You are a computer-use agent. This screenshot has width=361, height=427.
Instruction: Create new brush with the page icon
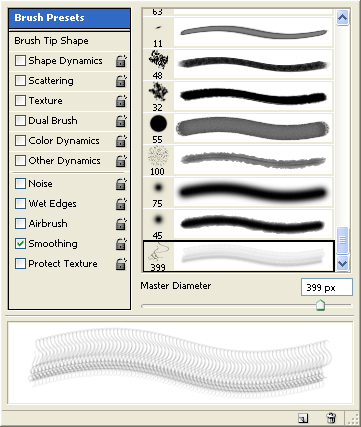point(303,418)
